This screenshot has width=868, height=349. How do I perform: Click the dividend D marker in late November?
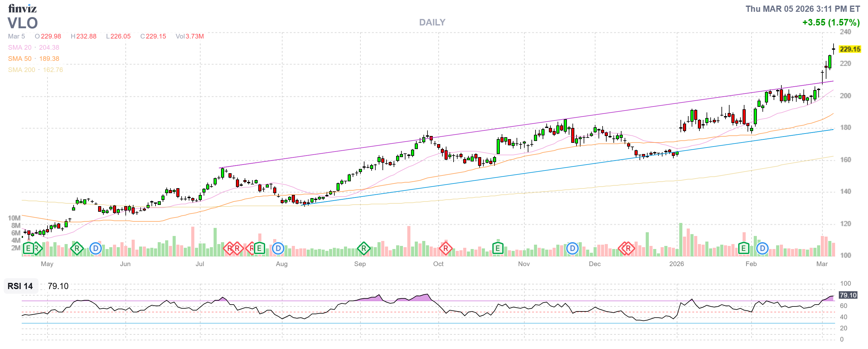572,249
